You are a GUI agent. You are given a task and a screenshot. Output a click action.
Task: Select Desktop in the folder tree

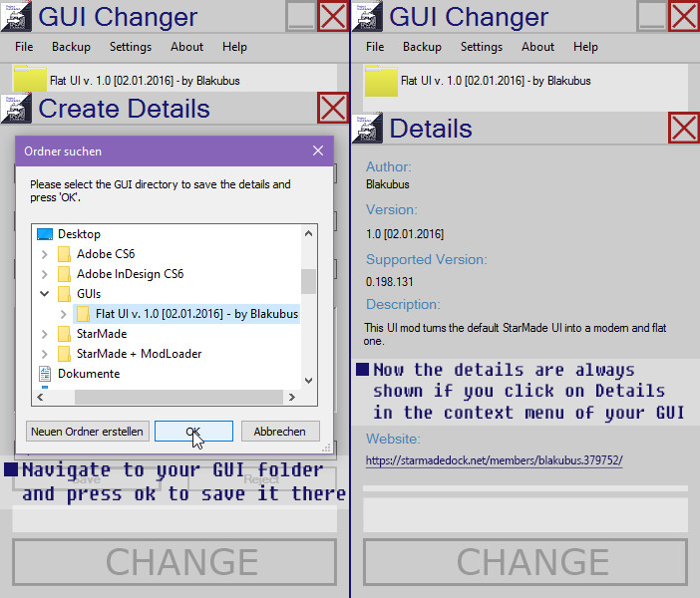point(79,234)
